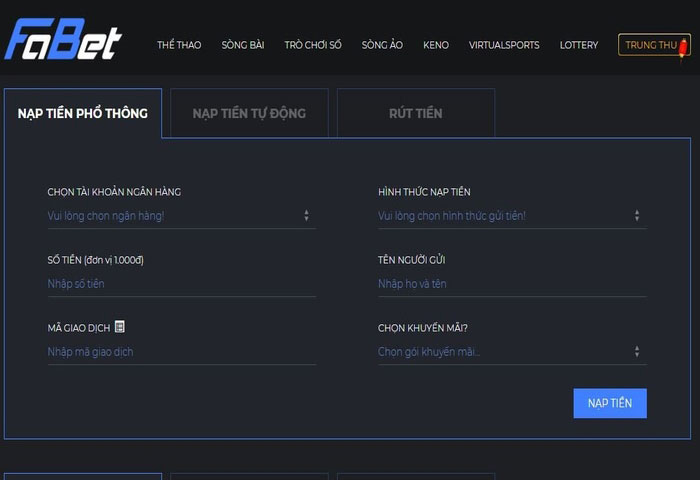Viewport: 700px width, 480px height.
Task: Click the Mã Giao Dịch code field
Action: point(181,352)
